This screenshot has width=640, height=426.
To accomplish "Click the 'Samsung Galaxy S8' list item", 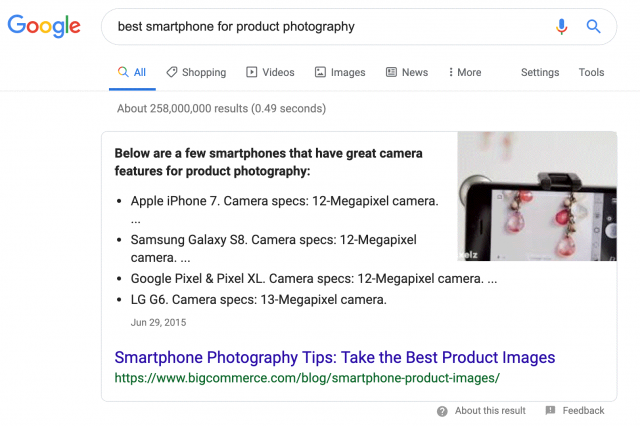I will (x=273, y=248).
